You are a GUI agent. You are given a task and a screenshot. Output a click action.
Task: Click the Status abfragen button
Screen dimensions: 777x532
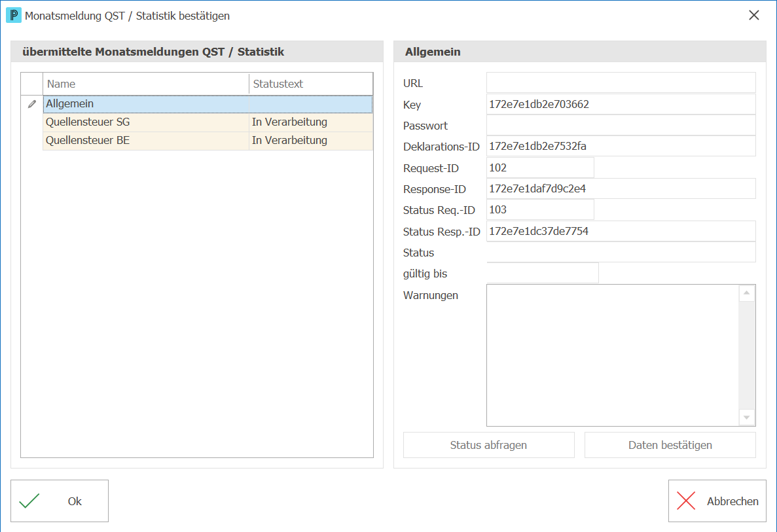coord(488,445)
